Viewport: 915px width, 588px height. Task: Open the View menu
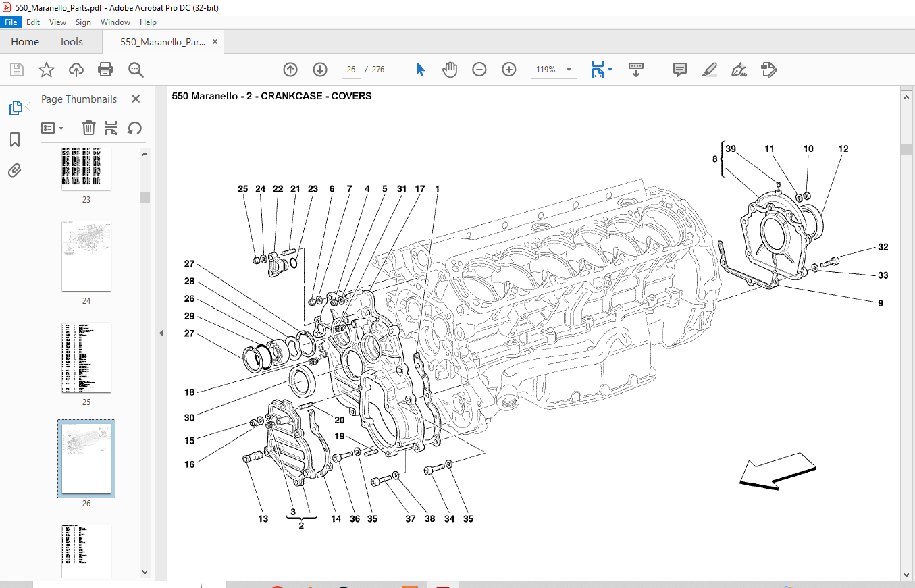click(x=57, y=22)
